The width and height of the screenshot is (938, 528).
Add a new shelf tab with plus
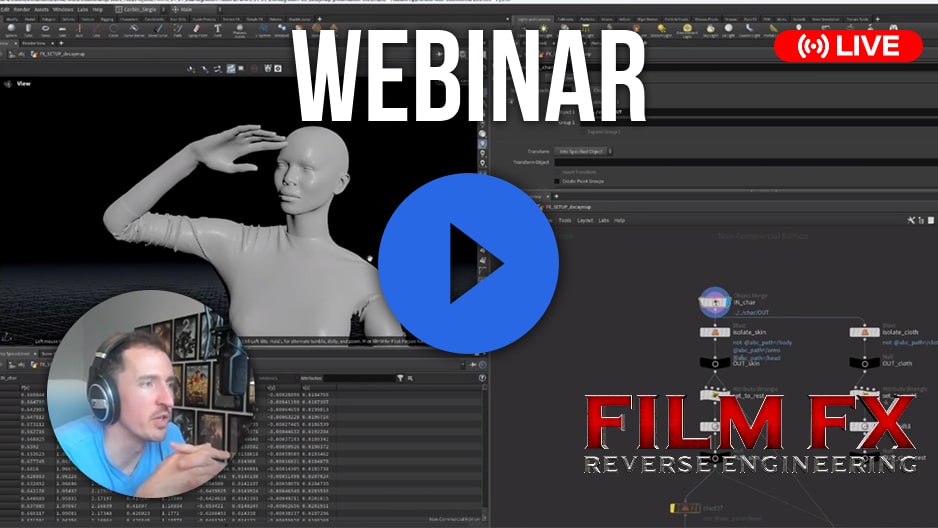click(319, 19)
